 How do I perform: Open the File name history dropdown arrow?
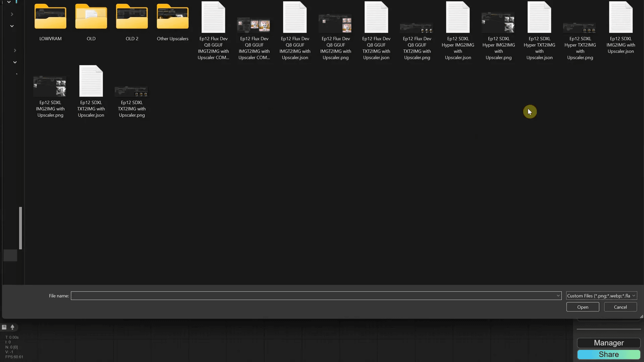tap(558, 296)
